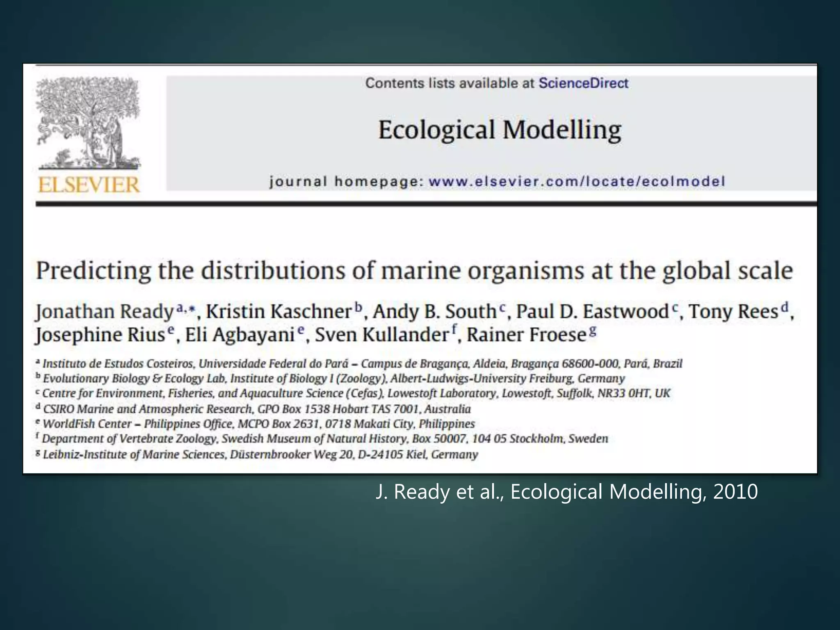Screen dimensions: 840x630
Task: Click the 'journal homepage:' label
Action: tap(347, 181)
